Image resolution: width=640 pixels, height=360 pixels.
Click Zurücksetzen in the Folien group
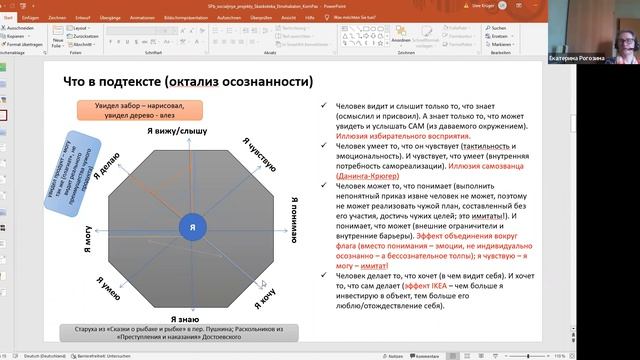coord(82,36)
